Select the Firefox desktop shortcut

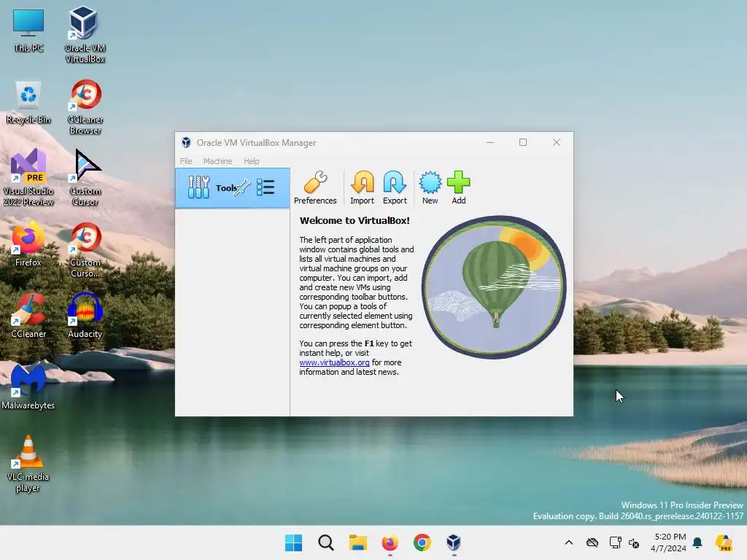click(28, 244)
